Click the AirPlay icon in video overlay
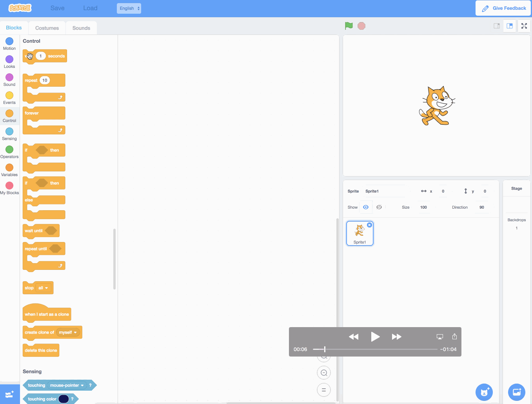 click(440, 337)
